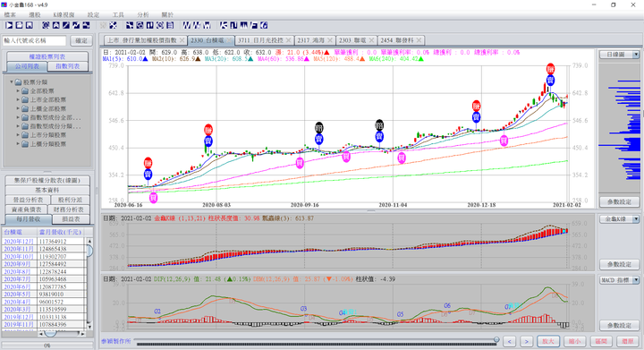Click the zigzag line toolbar icon
The height and width of the screenshot is (350, 644).
click(76, 25)
